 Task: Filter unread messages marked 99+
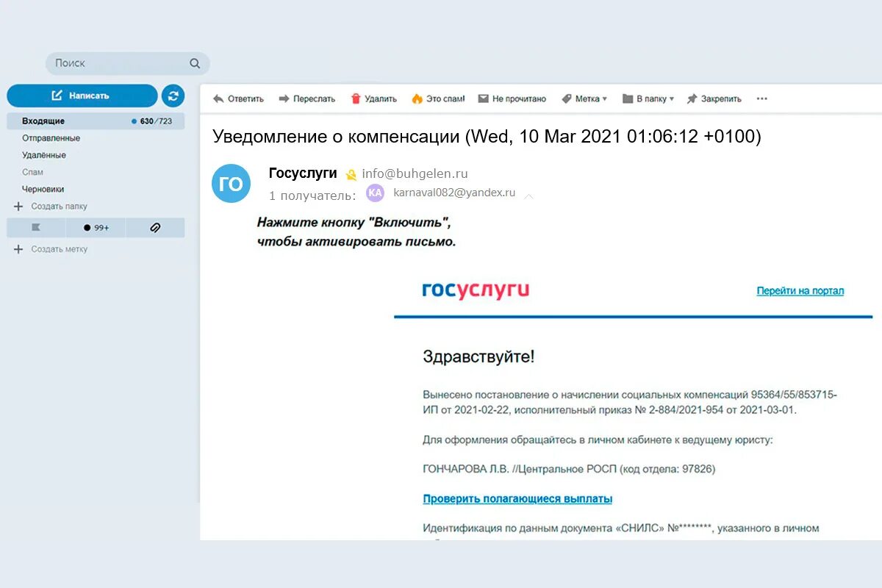pos(96,228)
